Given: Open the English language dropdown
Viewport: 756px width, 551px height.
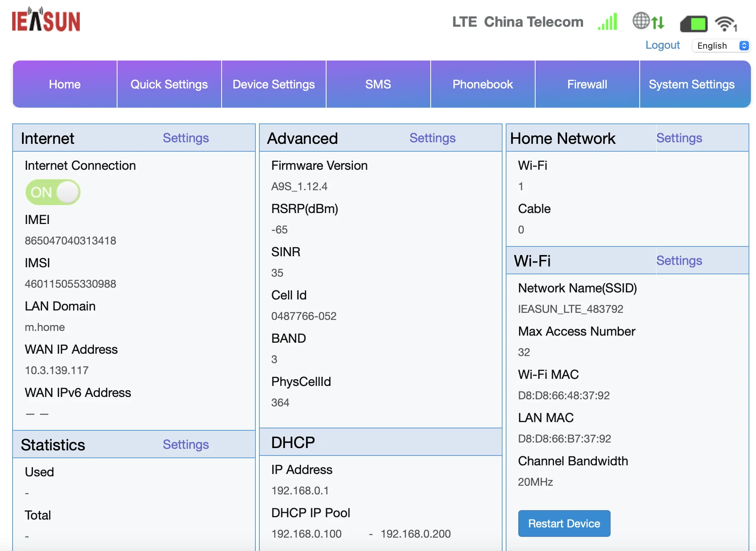Looking at the screenshot, I should [721, 46].
